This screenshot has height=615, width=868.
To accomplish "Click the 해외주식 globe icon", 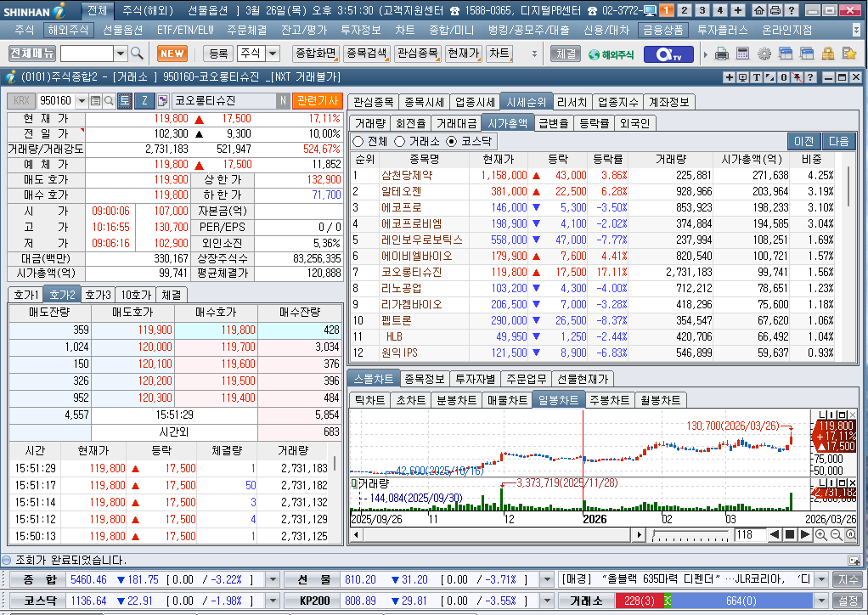I will pos(611,54).
